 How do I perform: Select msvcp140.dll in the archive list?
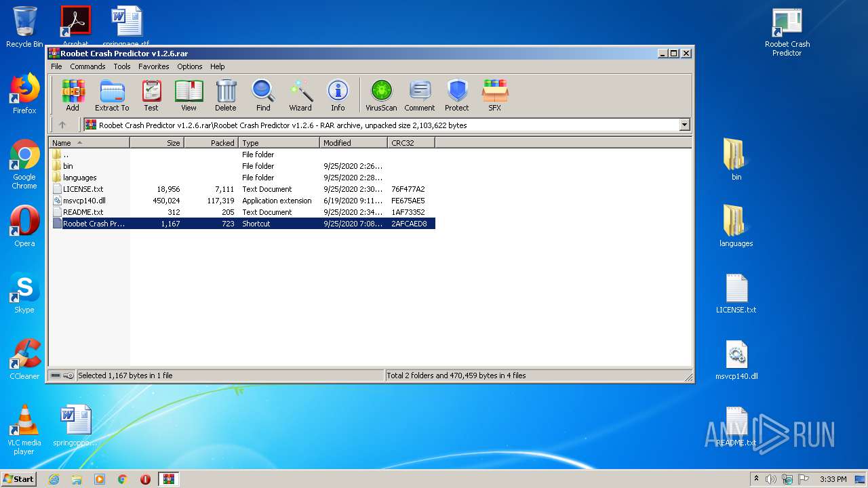point(243,201)
